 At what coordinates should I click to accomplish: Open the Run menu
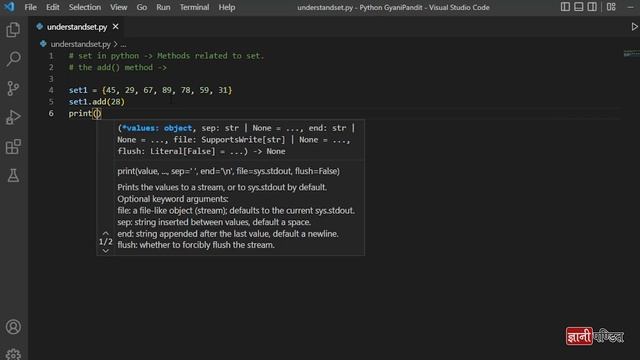(x=163, y=7)
